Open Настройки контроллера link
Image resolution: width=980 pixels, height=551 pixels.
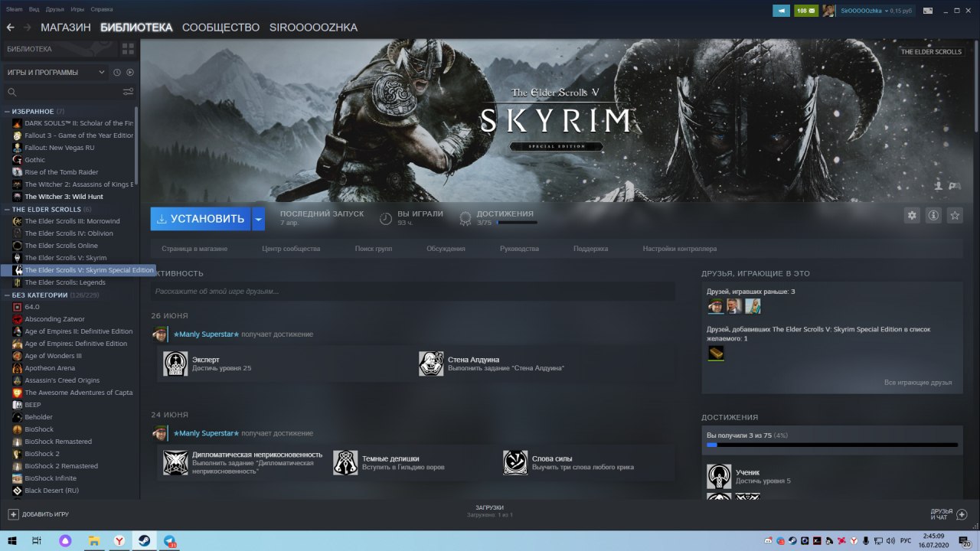coord(680,249)
